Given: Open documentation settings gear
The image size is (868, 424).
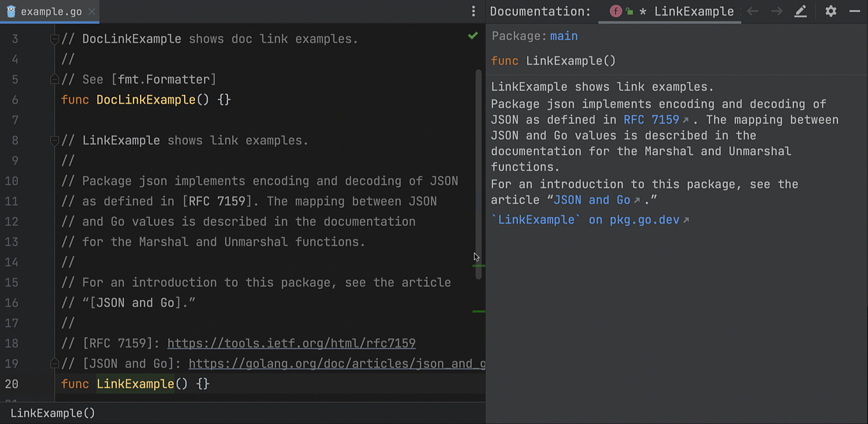Looking at the screenshot, I should point(831,12).
